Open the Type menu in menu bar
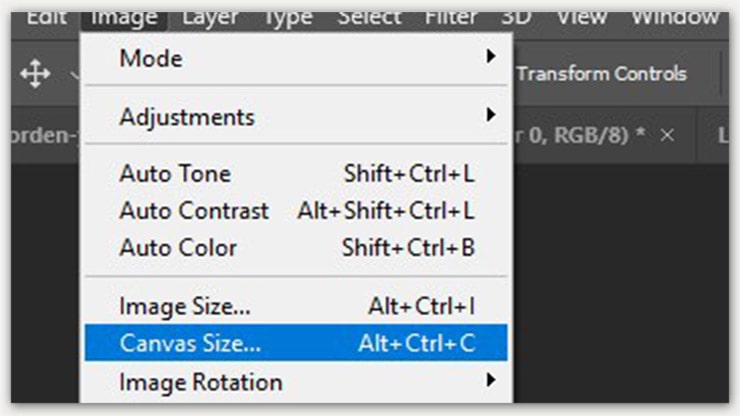The height and width of the screenshot is (416, 740). point(287,16)
